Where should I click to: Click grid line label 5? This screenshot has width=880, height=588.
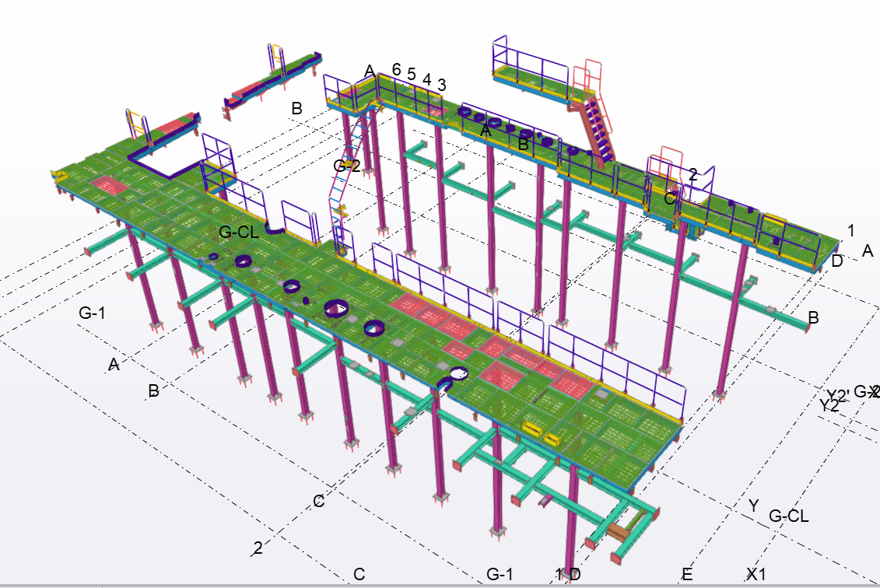pos(412,75)
